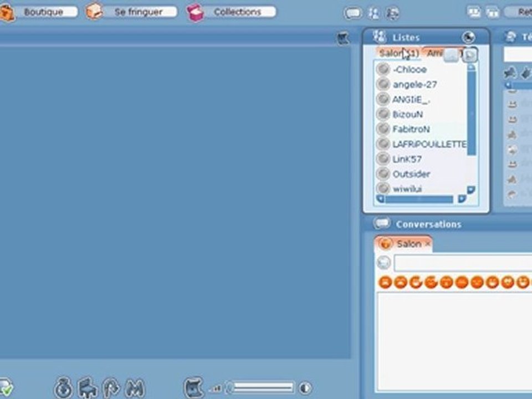Click the user list horizontal scroll-left arrow
532x399 pixels.
[380, 199]
